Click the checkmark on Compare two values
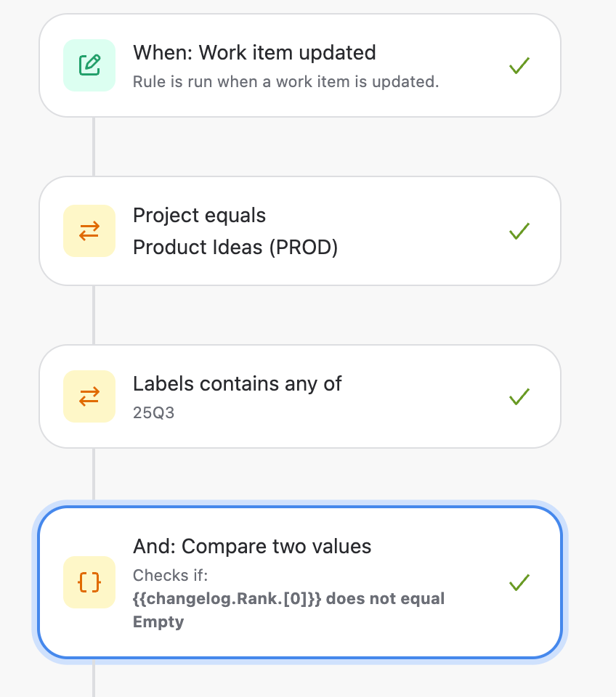616x697 pixels. pyautogui.click(x=519, y=582)
